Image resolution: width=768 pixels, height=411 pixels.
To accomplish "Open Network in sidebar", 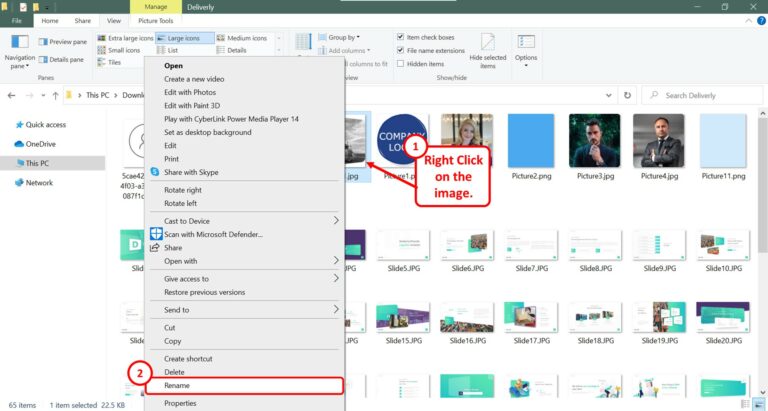I will 34,183.
